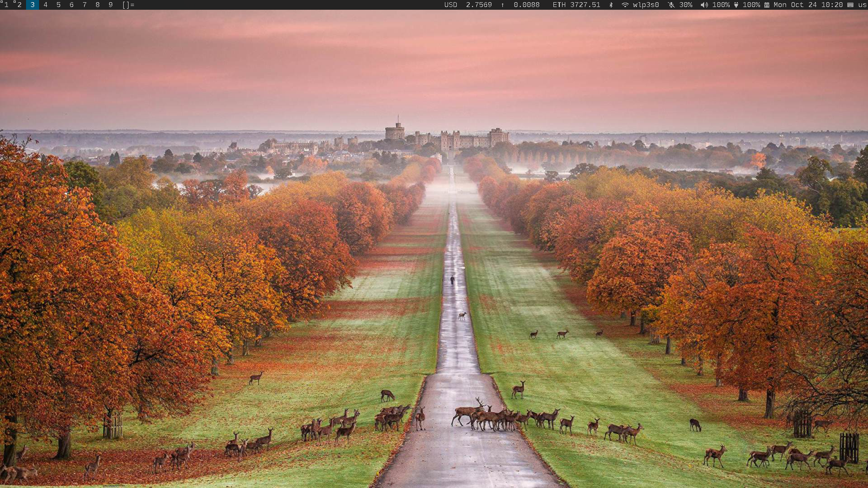Select the active workspace tag 3

(33, 5)
